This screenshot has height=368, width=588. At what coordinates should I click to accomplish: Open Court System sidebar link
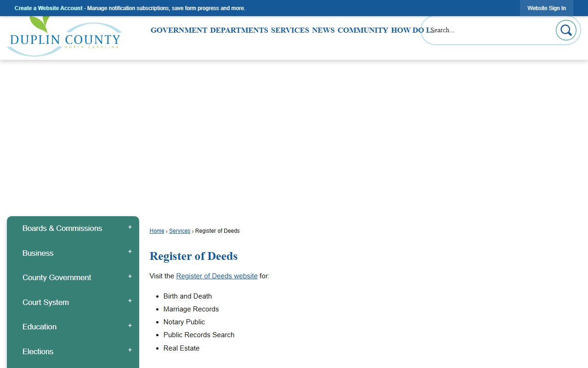point(46,302)
